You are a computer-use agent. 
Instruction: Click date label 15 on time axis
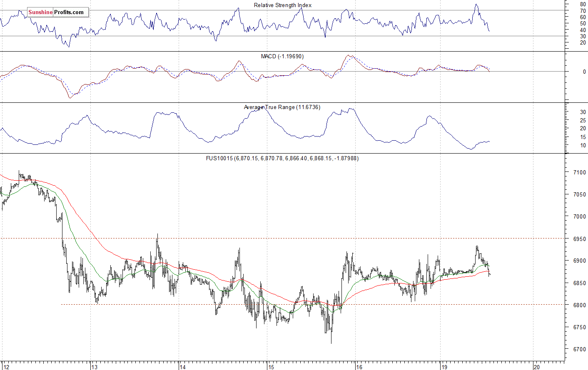tap(271, 367)
